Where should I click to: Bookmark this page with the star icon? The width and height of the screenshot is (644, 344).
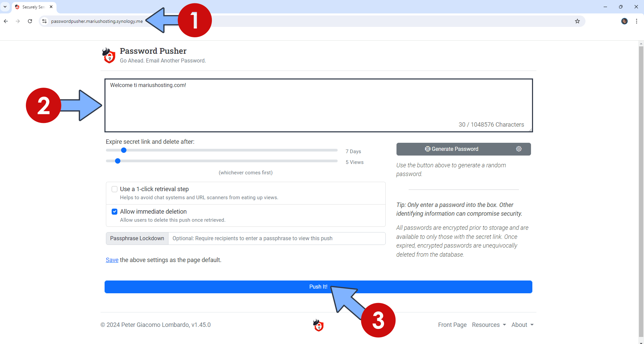point(577,21)
